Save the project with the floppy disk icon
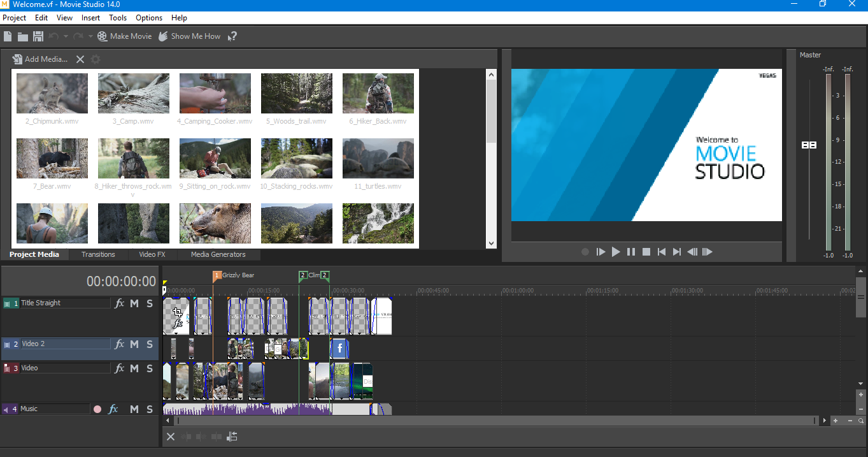Image resolution: width=868 pixels, height=457 pixels. 38,36
